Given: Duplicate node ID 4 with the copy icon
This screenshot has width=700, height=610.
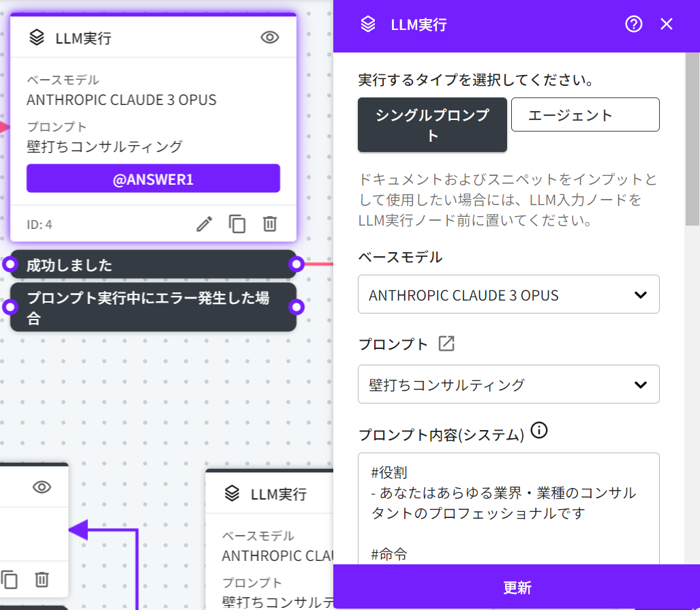Looking at the screenshot, I should [237, 224].
